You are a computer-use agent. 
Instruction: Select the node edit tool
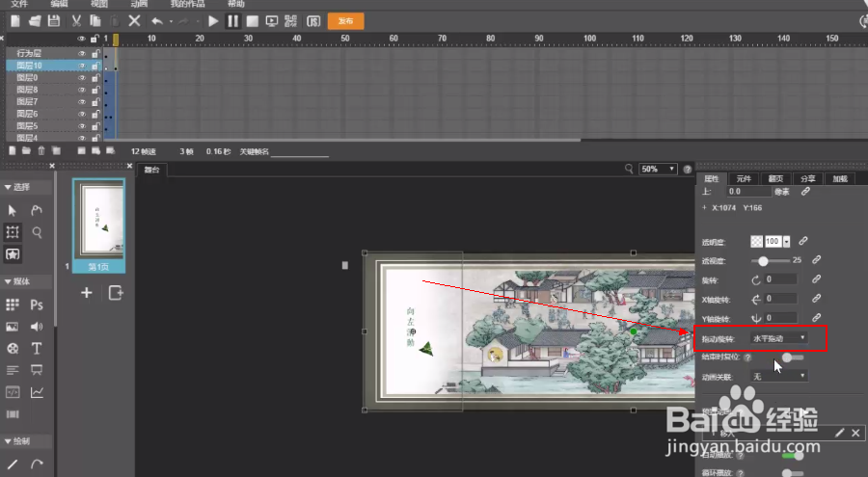pos(37,210)
